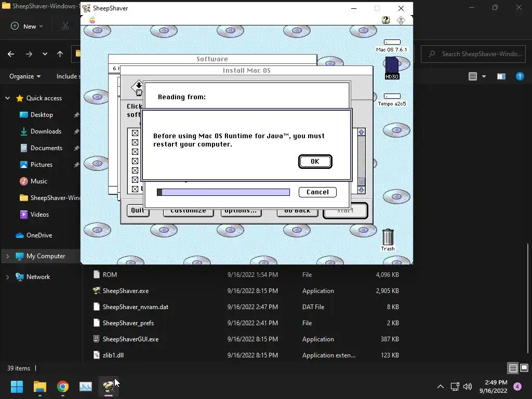Switch to large icons view in status bar
Image resolution: width=532 pixels, height=399 pixels.
(524, 368)
